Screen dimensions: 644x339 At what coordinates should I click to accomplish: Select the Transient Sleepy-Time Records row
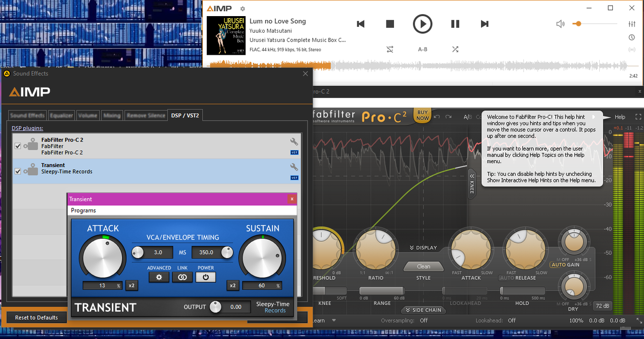click(x=156, y=171)
